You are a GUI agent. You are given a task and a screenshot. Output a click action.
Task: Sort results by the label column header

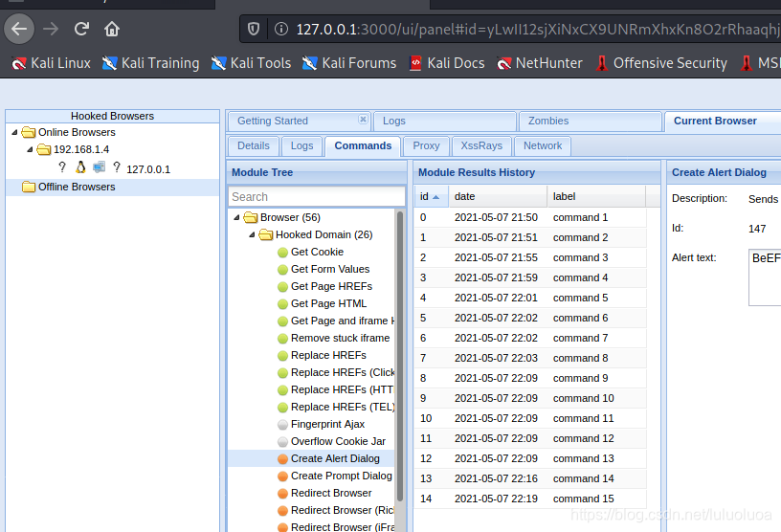tap(595, 197)
